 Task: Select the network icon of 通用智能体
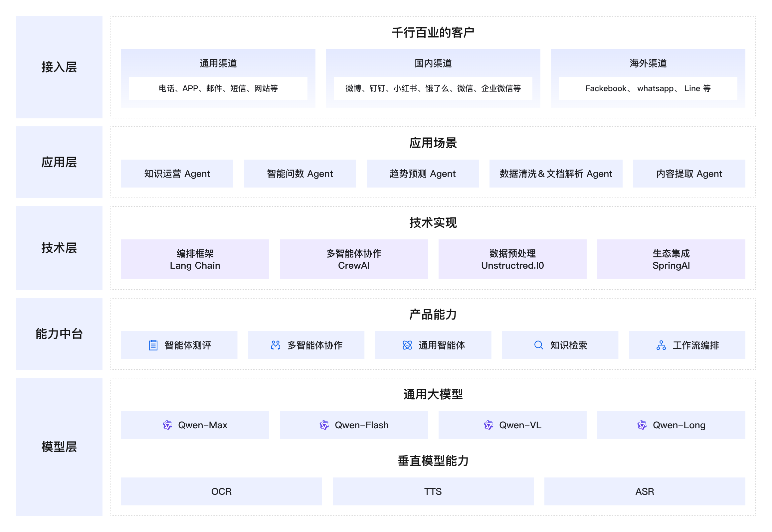(407, 345)
